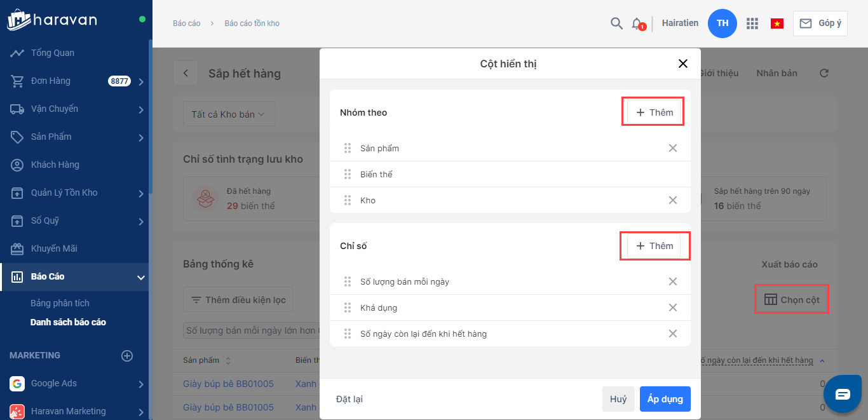Grab the Kho drag handle
Image resolution: width=868 pixels, height=420 pixels.
pos(348,200)
